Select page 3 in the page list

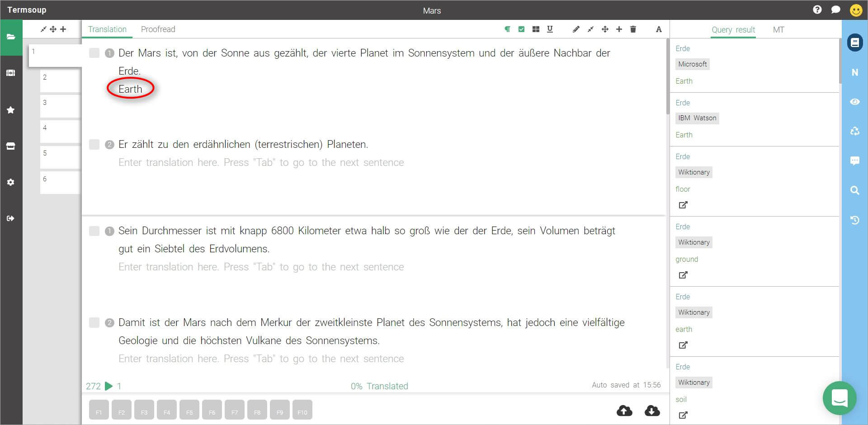point(60,106)
